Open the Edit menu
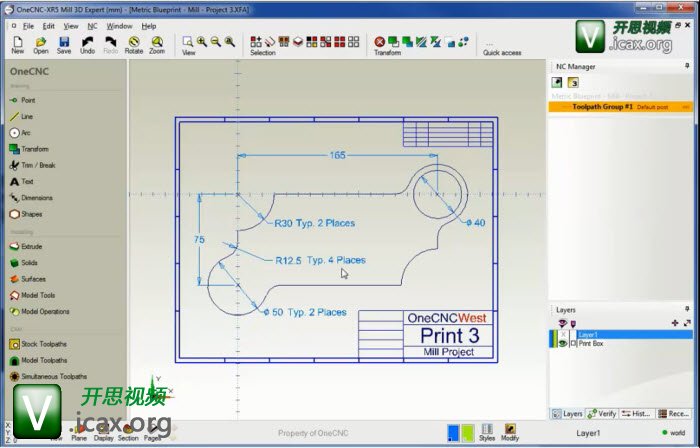 pyautogui.click(x=48, y=26)
